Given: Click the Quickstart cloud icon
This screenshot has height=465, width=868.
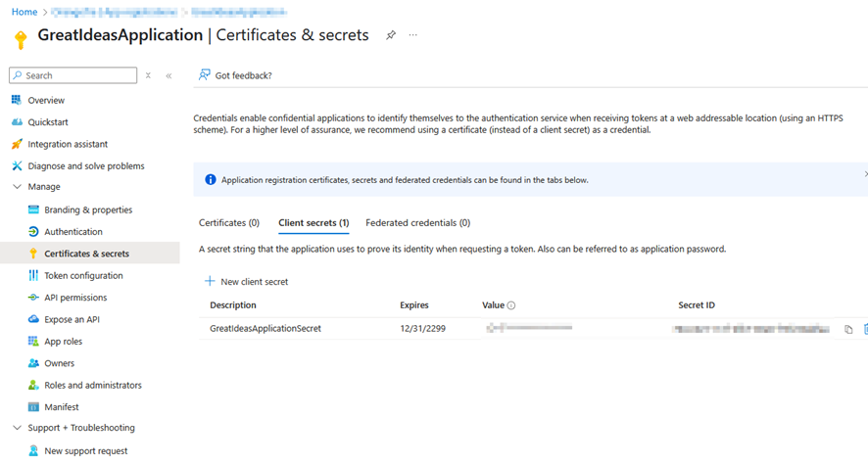Looking at the screenshot, I should tap(17, 122).
